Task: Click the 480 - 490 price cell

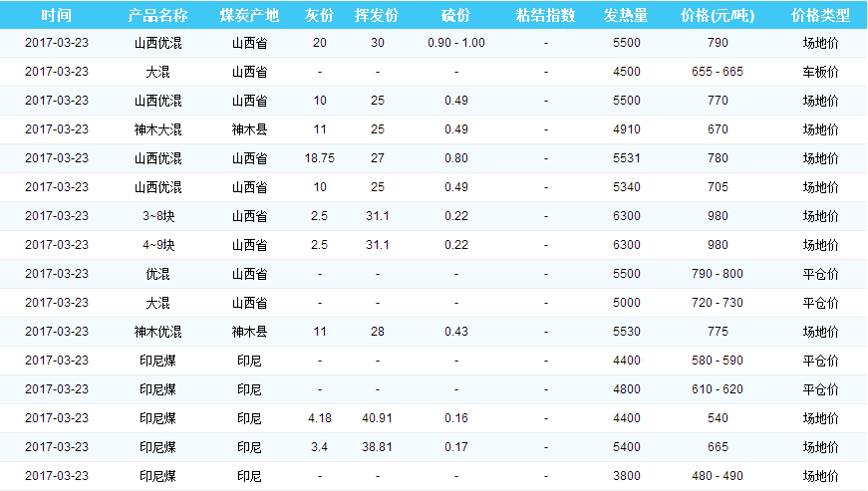Action: (x=718, y=476)
